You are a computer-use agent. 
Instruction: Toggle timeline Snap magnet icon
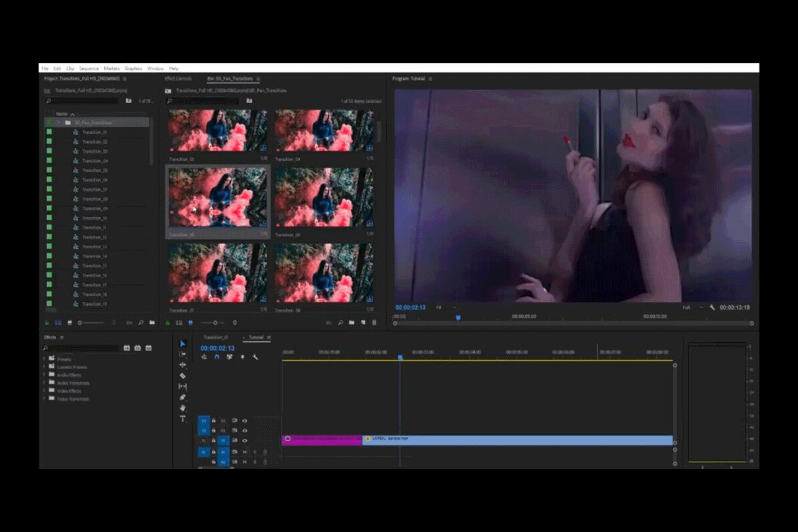pyautogui.click(x=217, y=357)
